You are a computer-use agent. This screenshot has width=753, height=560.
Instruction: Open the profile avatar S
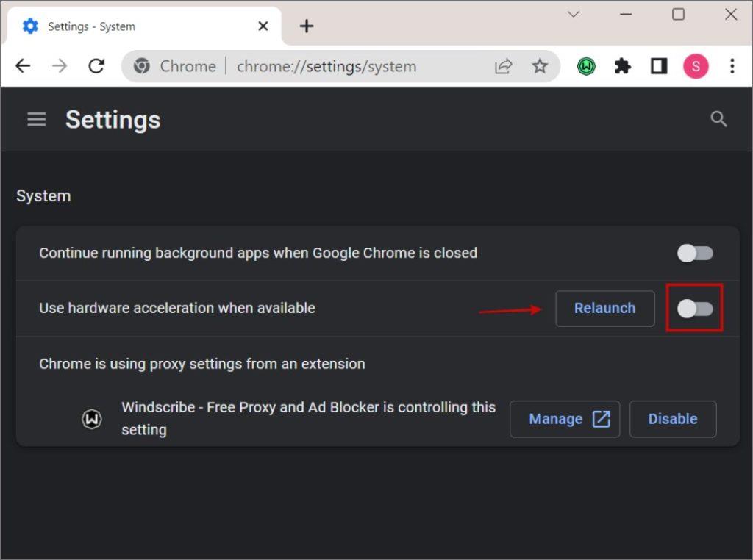coord(696,66)
